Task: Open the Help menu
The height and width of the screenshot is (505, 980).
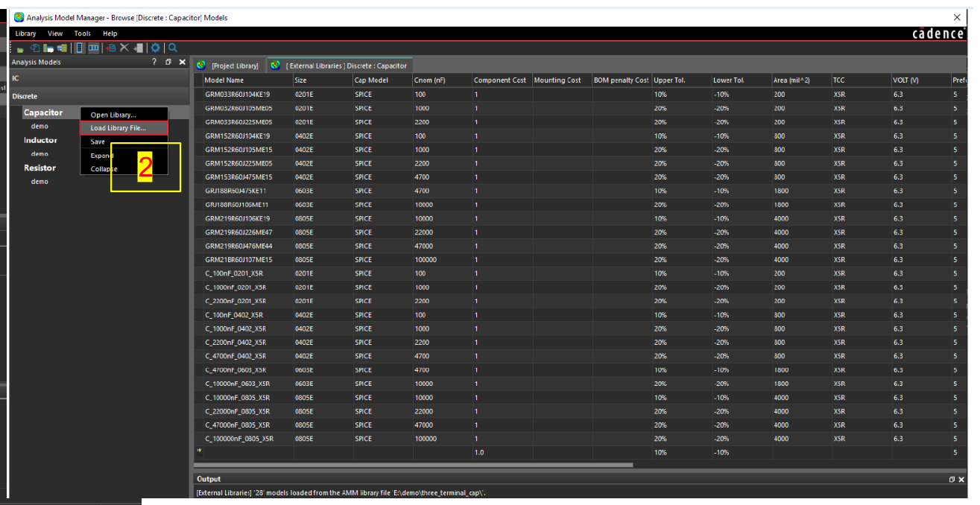Action: [x=110, y=34]
